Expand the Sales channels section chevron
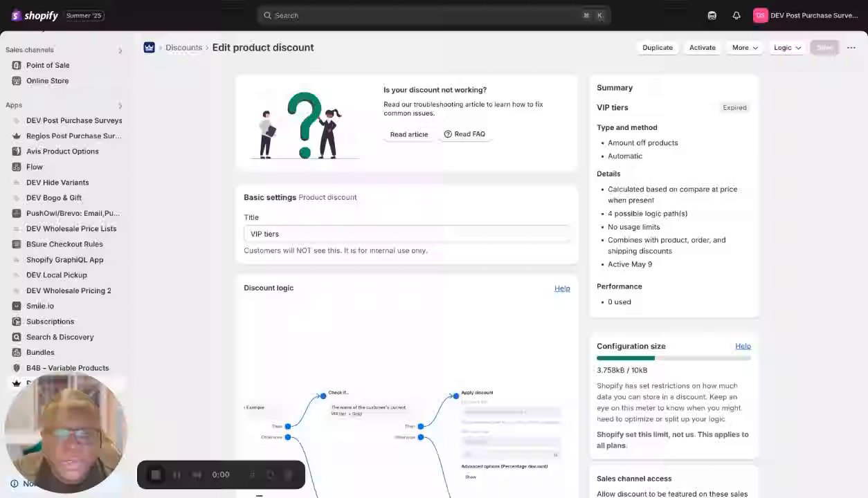 pyautogui.click(x=120, y=50)
